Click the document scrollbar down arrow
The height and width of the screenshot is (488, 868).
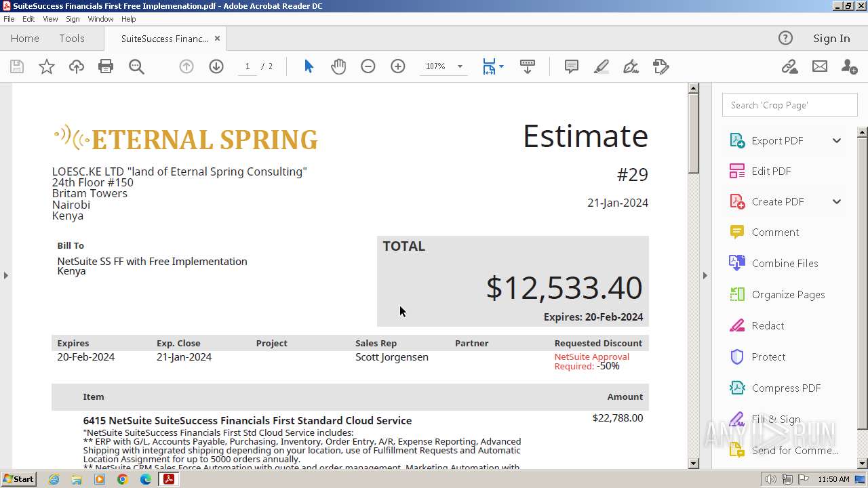693,464
